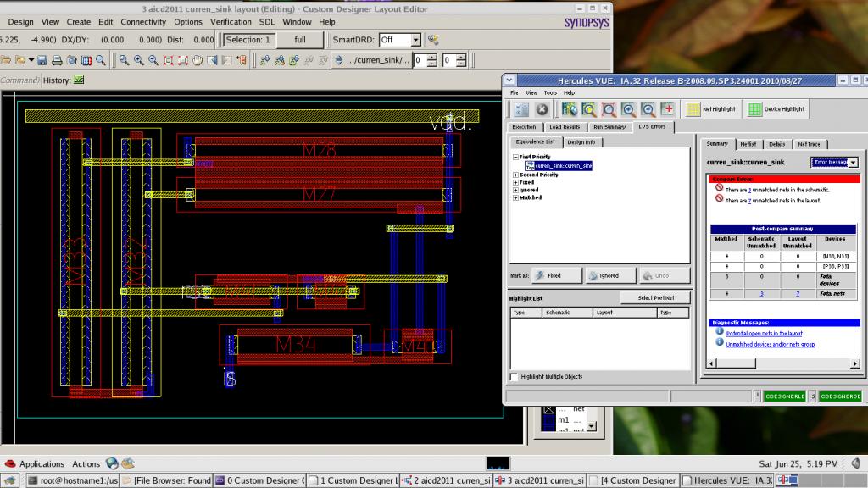Image resolution: width=868 pixels, height=488 pixels.
Task: Expand the Second Priority tree node
Action: pos(515,175)
